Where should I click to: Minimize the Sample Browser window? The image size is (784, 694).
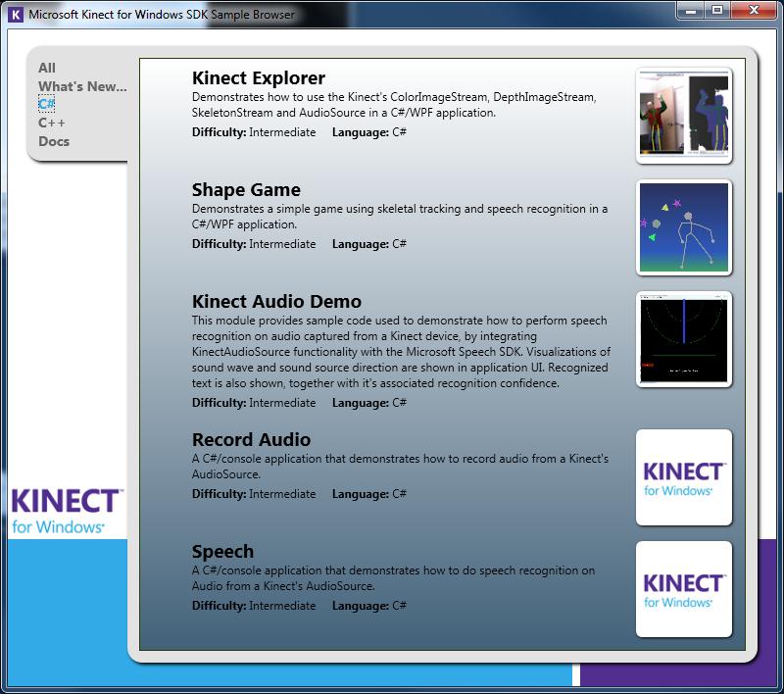click(x=691, y=10)
